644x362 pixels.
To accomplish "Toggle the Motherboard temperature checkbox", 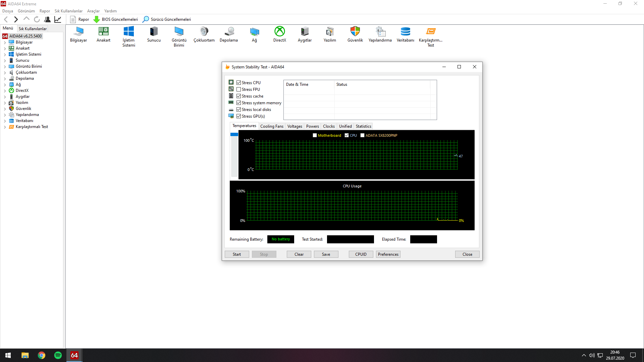I will 315,135.
